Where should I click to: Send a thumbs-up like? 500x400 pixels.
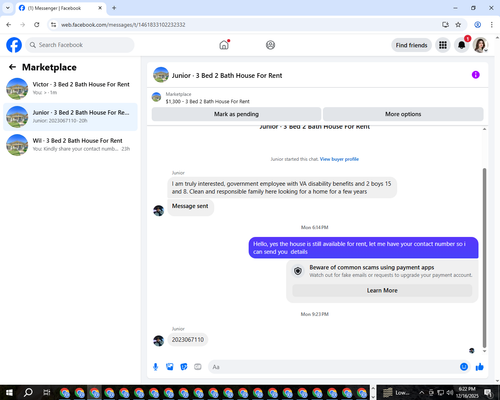tap(480, 367)
